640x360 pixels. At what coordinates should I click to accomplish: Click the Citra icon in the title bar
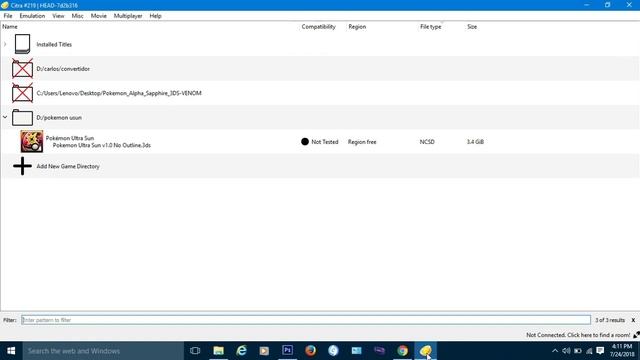pyautogui.click(x=5, y=5)
